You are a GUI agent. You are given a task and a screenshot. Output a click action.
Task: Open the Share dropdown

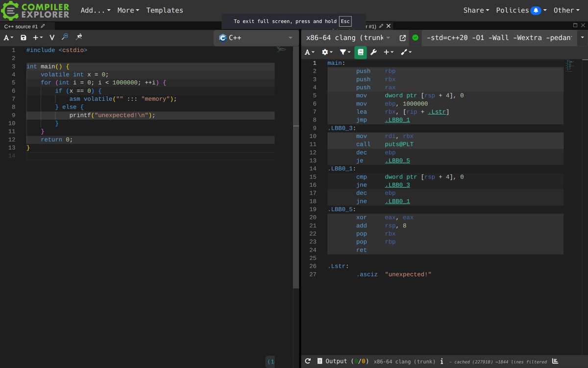point(476,10)
